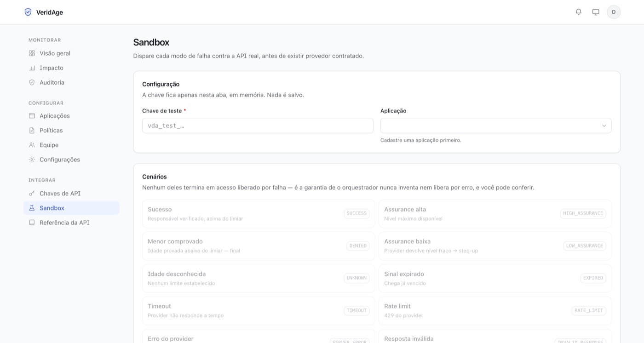Open the notifications bell icon
The image size is (644, 343).
[x=579, y=12]
